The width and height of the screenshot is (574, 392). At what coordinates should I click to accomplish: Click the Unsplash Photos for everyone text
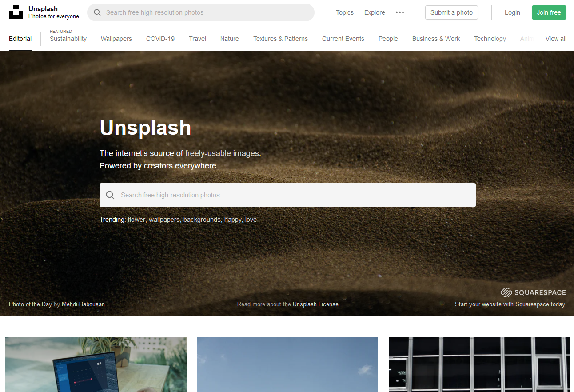coord(54,12)
